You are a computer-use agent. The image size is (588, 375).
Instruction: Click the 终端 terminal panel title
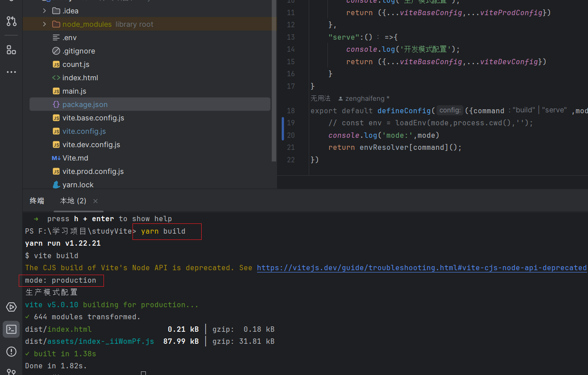(37, 201)
